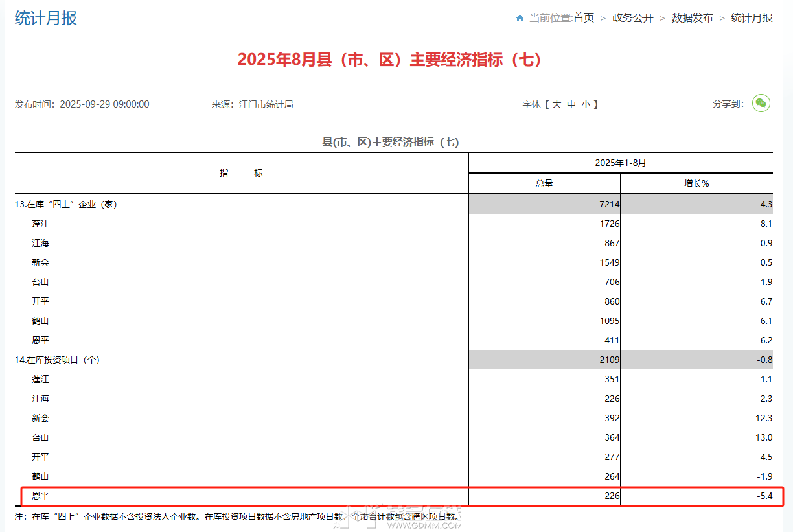Open the 政务公开 breadcrumb link
This screenshot has height=532, width=793.
[632, 18]
